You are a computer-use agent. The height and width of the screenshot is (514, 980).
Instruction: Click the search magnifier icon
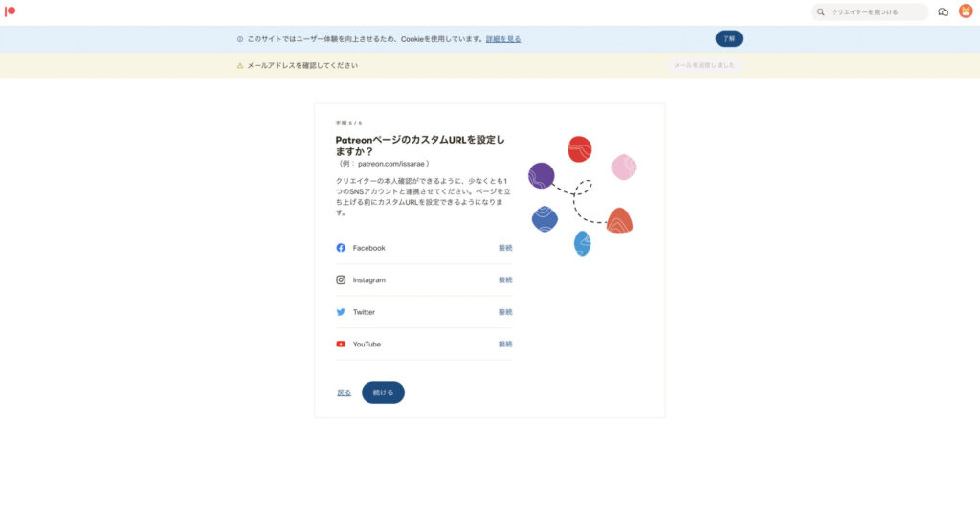(820, 11)
